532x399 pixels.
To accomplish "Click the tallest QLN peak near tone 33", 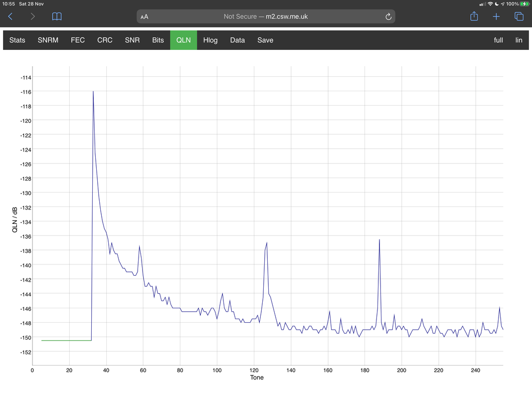I will [x=93, y=92].
